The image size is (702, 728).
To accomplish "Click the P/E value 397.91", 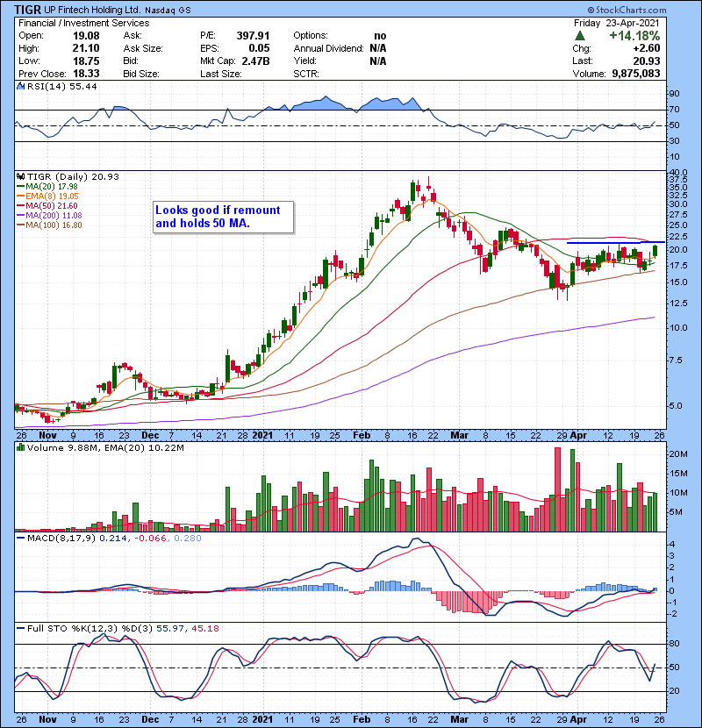I will click(x=253, y=36).
